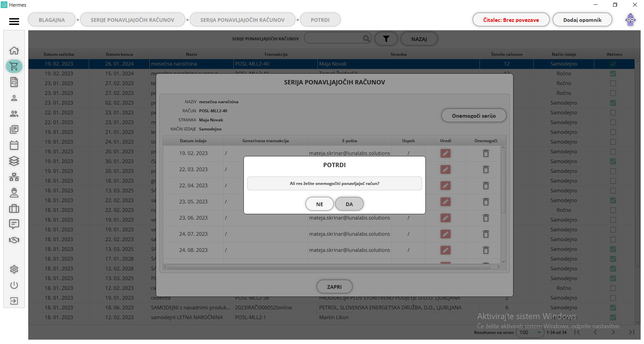Toggle Aktiven checkbox in 15. 01. 2024 row

(x=613, y=74)
